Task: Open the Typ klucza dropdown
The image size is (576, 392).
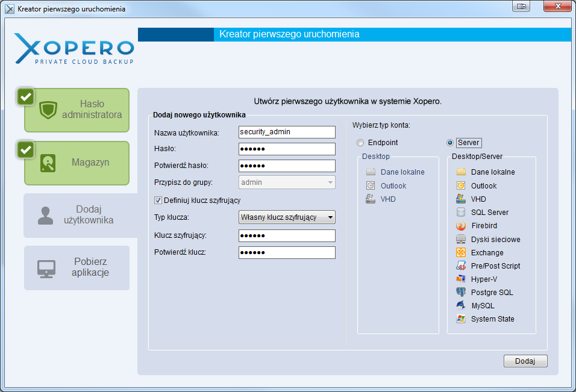Action: [x=287, y=217]
